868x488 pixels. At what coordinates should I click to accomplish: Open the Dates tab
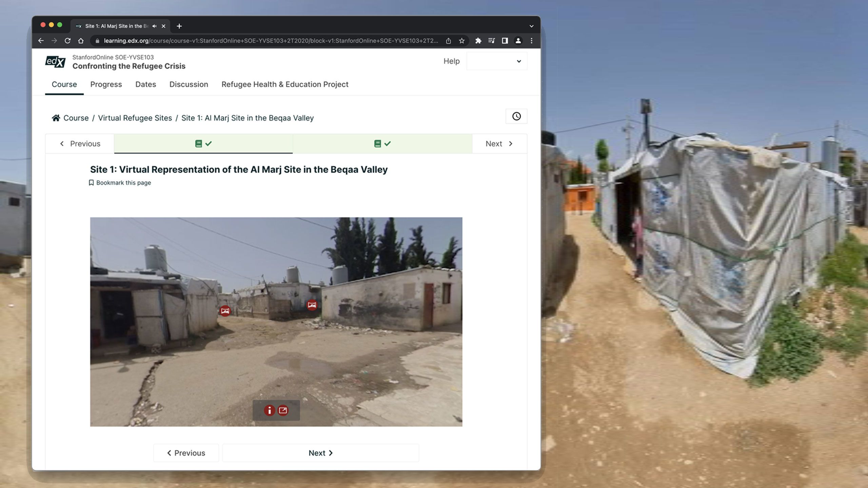point(146,84)
